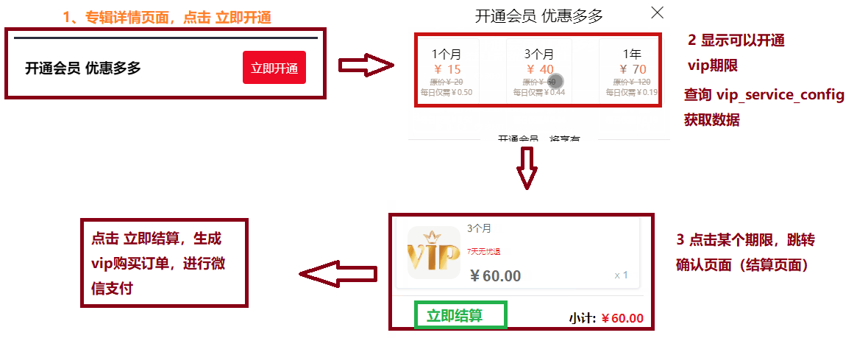The image size is (868, 341).
Task: Click 开通会员 优惠多多 text in left banner
Action: click(83, 68)
